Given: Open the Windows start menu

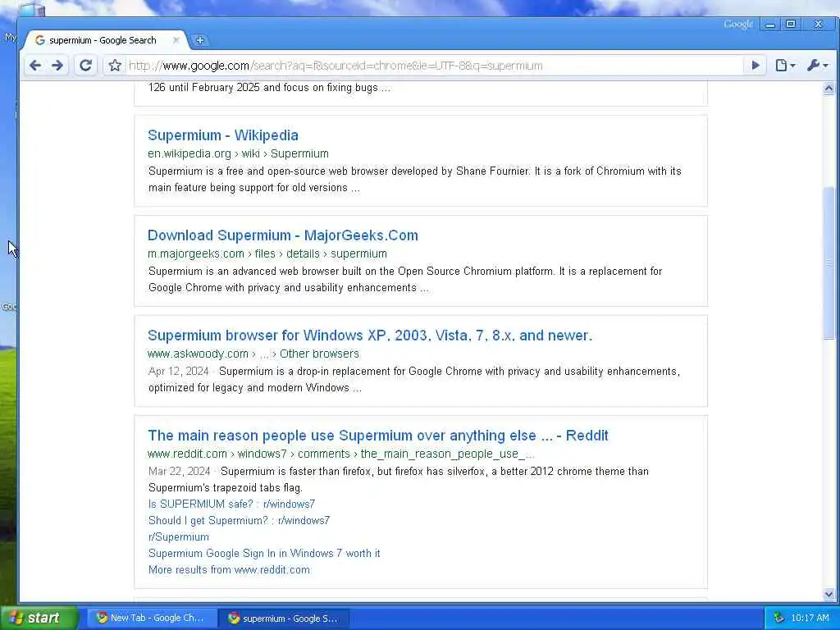Looking at the screenshot, I should pos(39,618).
